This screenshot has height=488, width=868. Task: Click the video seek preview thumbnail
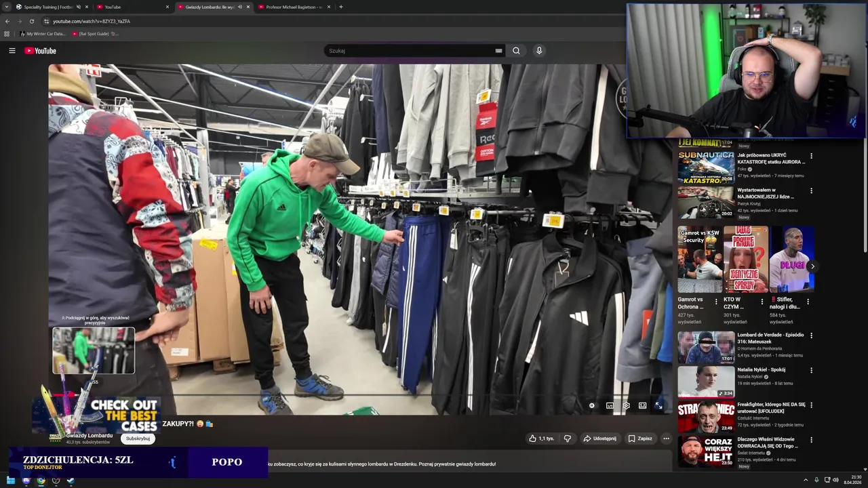tap(94, 350)
